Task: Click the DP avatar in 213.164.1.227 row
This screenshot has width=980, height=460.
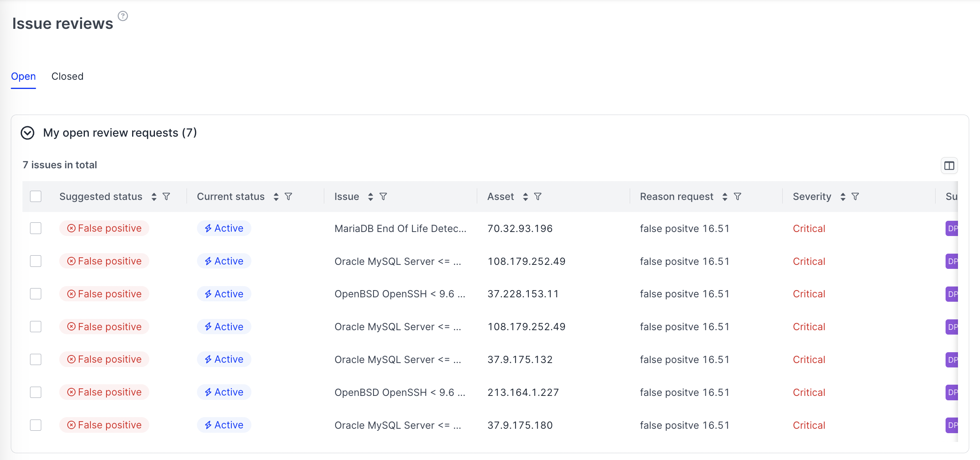Action: coord(952,392)
